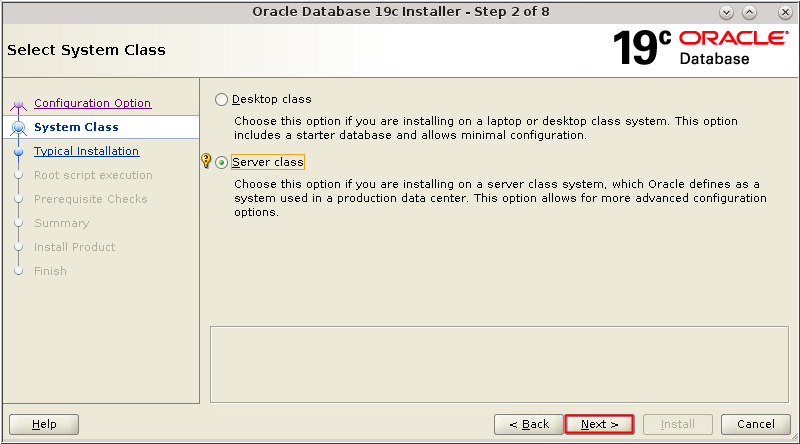Click the Prerequisite Checks step

click(91, 199)
